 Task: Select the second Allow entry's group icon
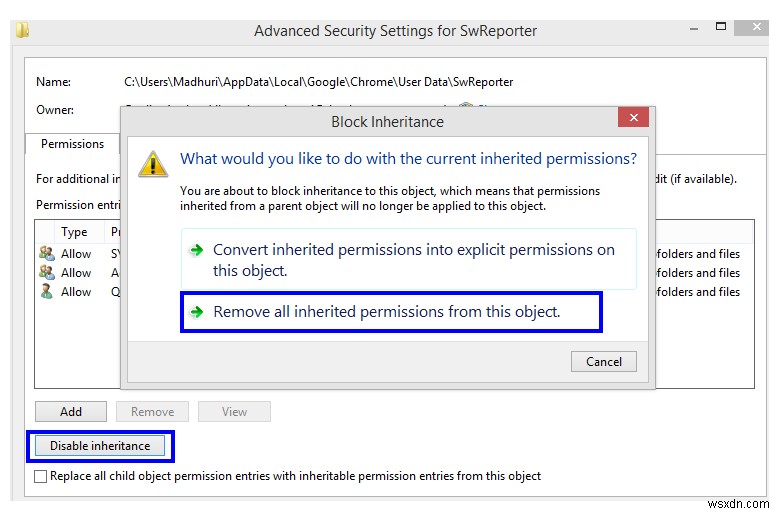[x=46, y=273]
